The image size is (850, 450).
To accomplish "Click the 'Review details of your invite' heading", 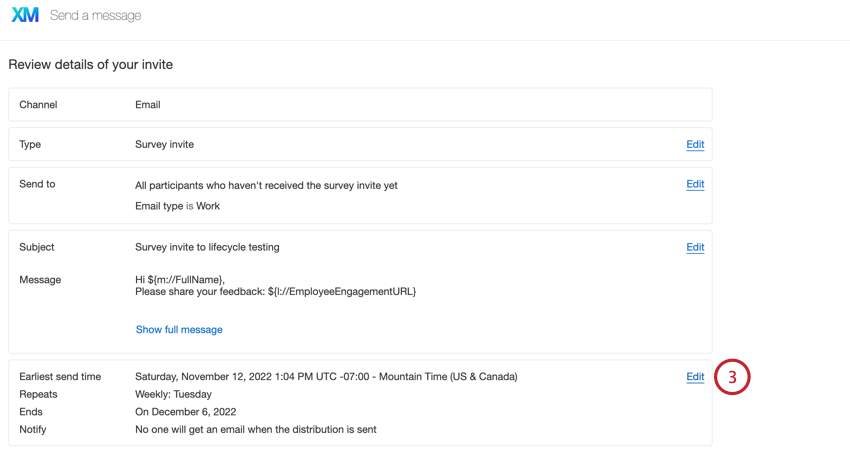I will (91, 64).
